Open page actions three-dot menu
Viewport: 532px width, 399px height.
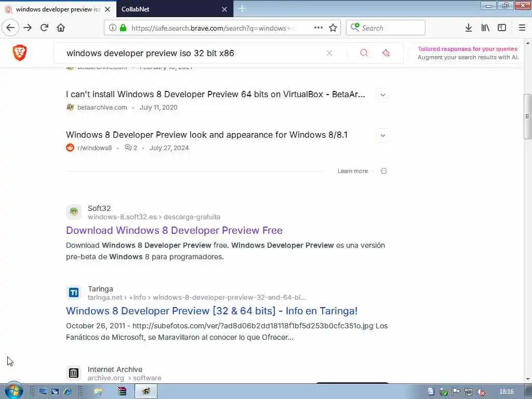[x=318, y=28]
